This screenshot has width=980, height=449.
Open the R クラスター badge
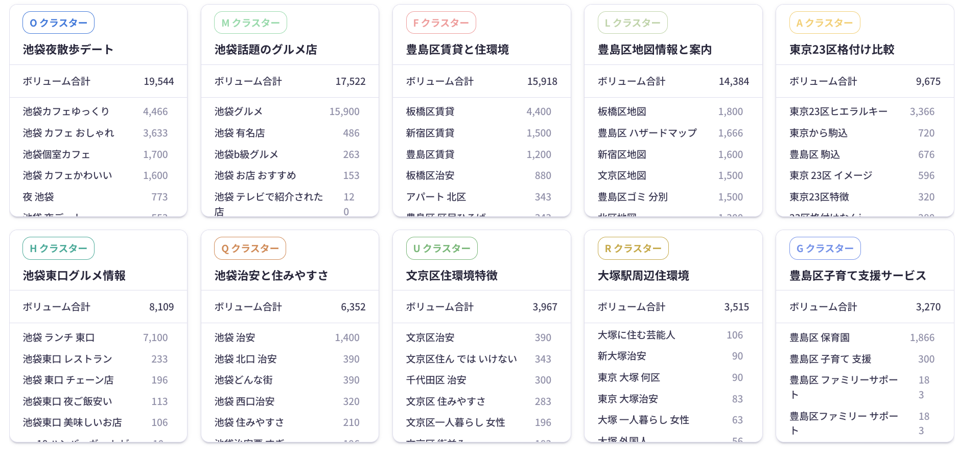pyautogui.click(x=633, y=249)
